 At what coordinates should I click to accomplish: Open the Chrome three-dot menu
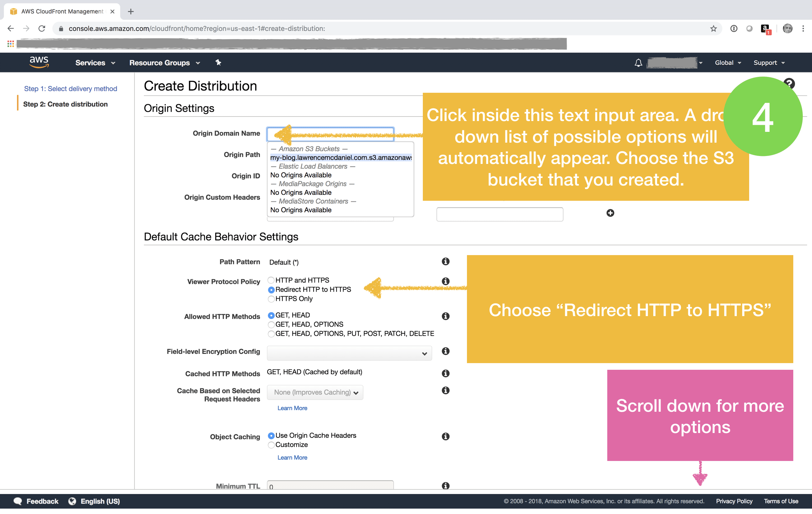click(x=803, y=29)
